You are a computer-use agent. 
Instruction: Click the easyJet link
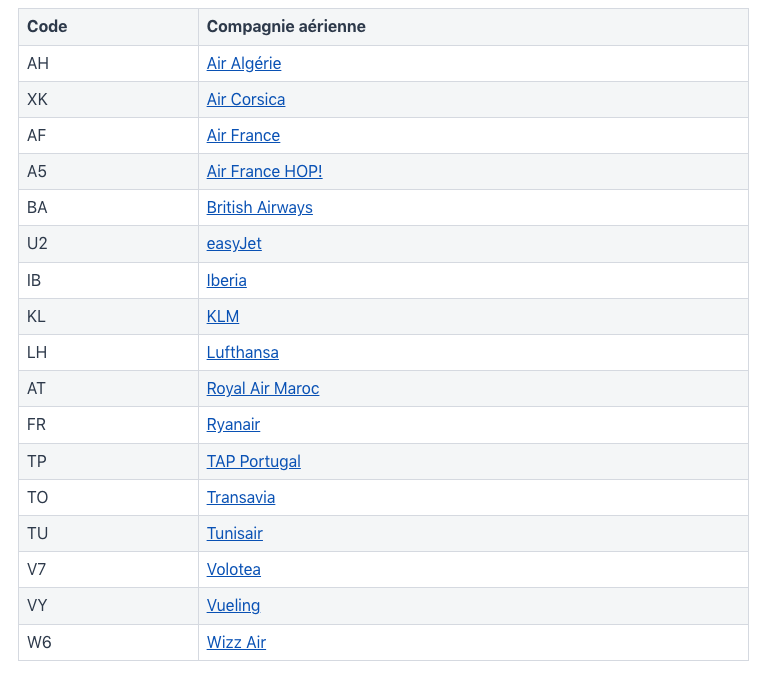(x=234, y=243)
